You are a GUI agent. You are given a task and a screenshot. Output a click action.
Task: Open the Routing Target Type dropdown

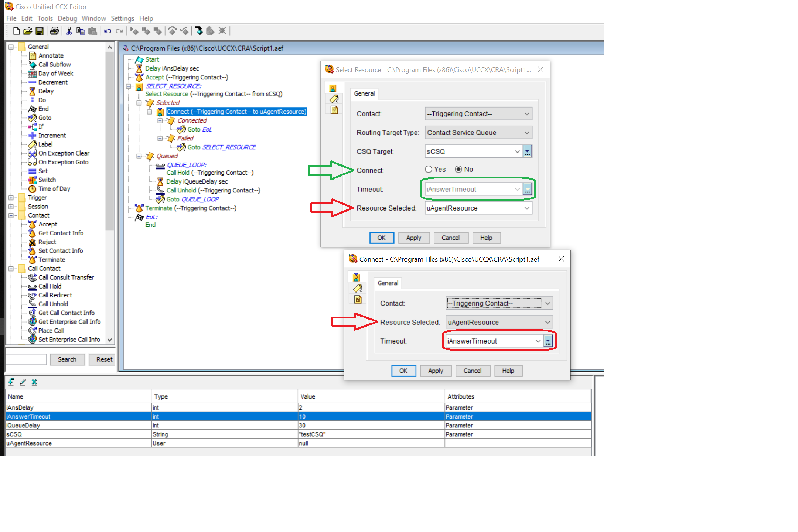click(x=478, y=133)
